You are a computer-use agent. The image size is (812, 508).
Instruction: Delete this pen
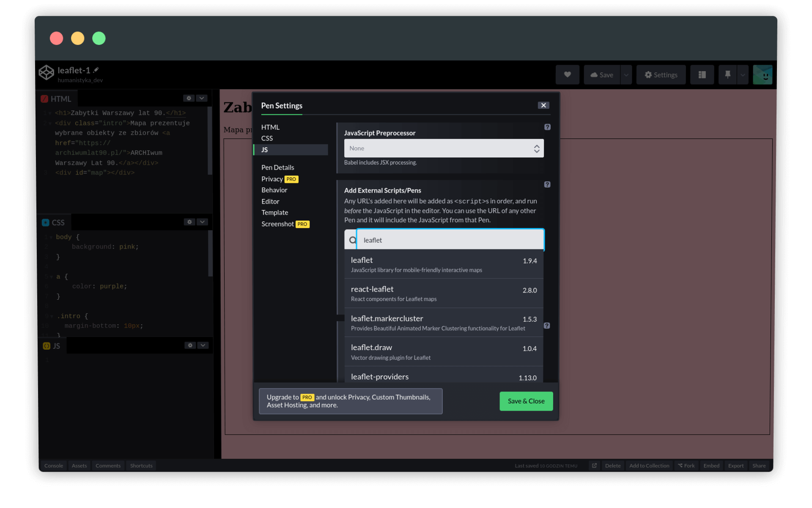tap(613, 466)
